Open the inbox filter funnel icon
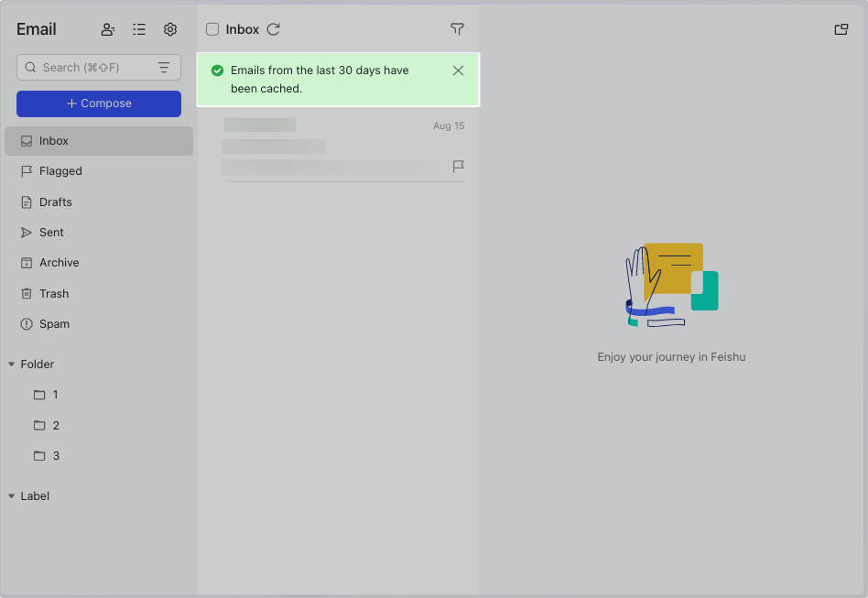 [457, 29]
